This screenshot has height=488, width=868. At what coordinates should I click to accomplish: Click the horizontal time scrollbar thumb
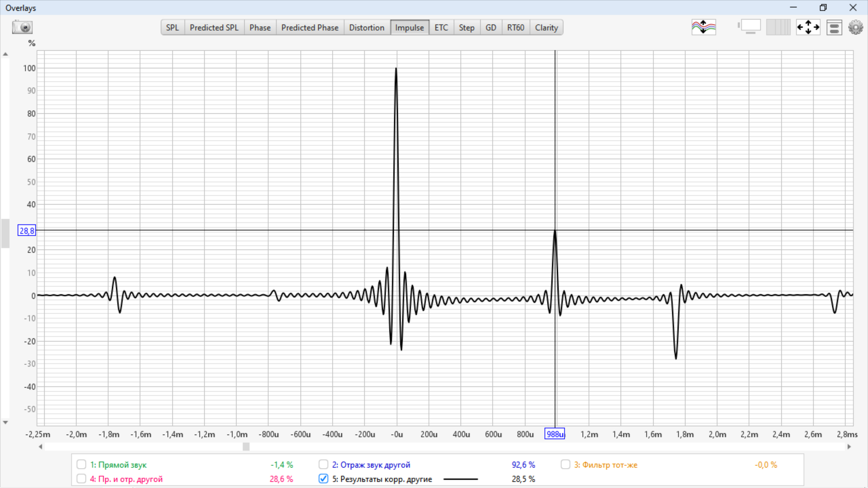coord(246,446)
